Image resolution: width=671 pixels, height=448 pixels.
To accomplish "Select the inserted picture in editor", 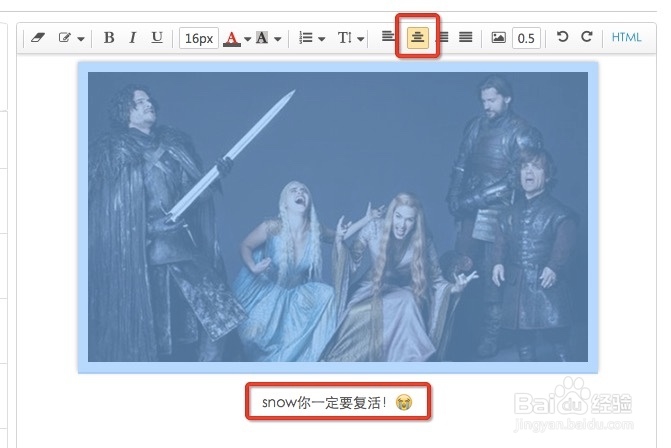I will coord(338,217).
